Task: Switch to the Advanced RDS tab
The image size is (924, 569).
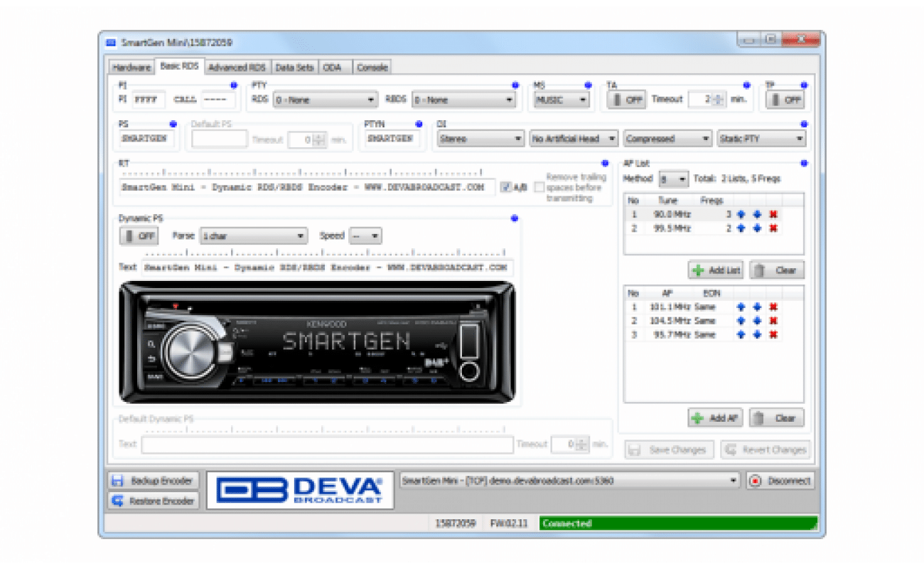Action: 237,68
